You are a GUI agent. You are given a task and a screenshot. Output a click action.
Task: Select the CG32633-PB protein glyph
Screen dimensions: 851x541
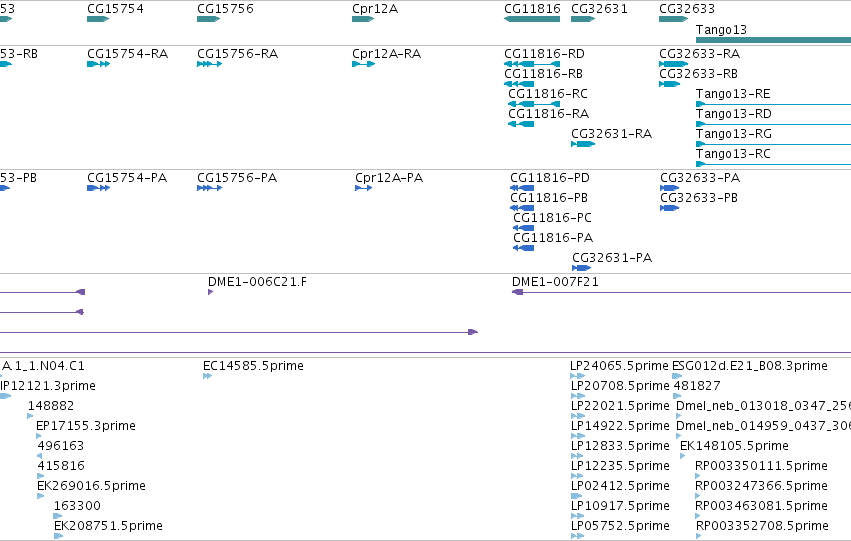coord(669,208)
